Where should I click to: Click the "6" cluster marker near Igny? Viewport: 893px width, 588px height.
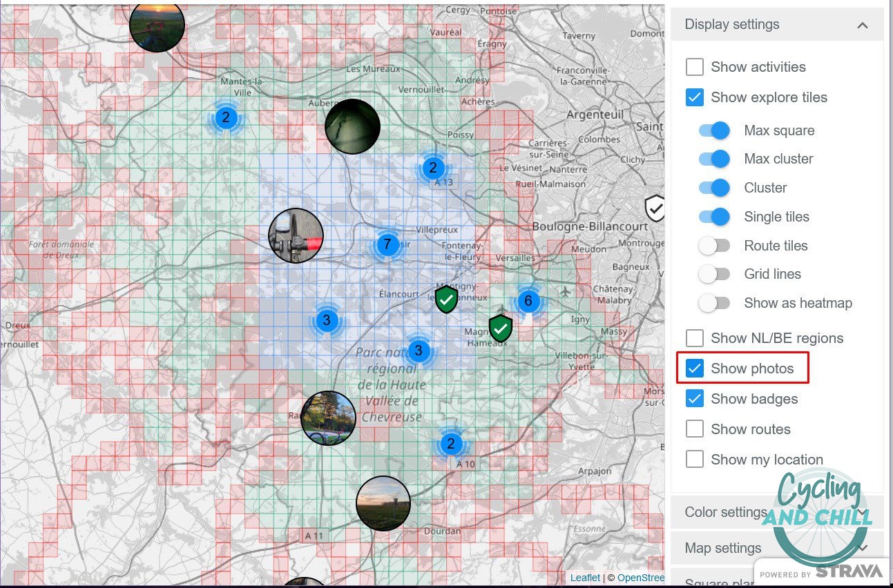click(x=528, y=301)
